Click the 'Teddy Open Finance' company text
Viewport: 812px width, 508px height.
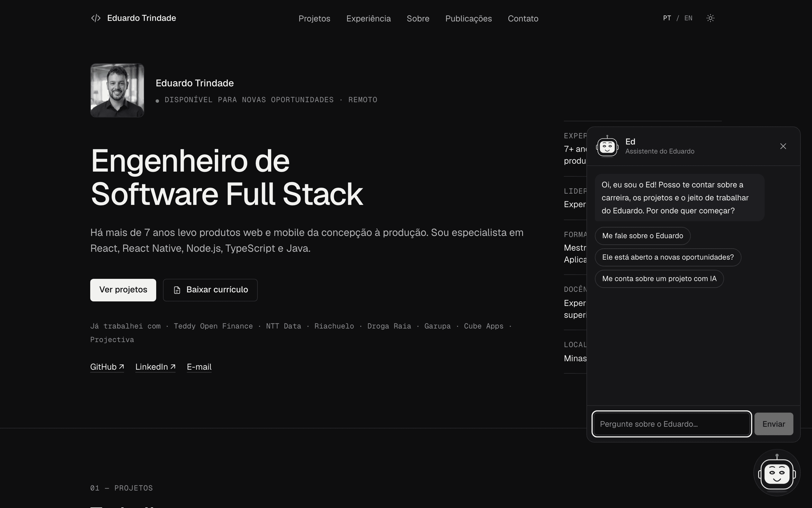[x=213, y=326]
